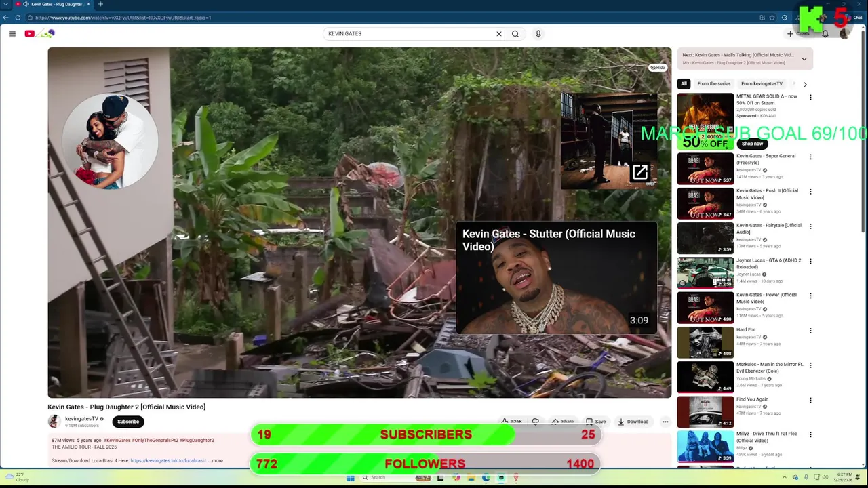Open options menu for Power video

[x=810, y=296]
